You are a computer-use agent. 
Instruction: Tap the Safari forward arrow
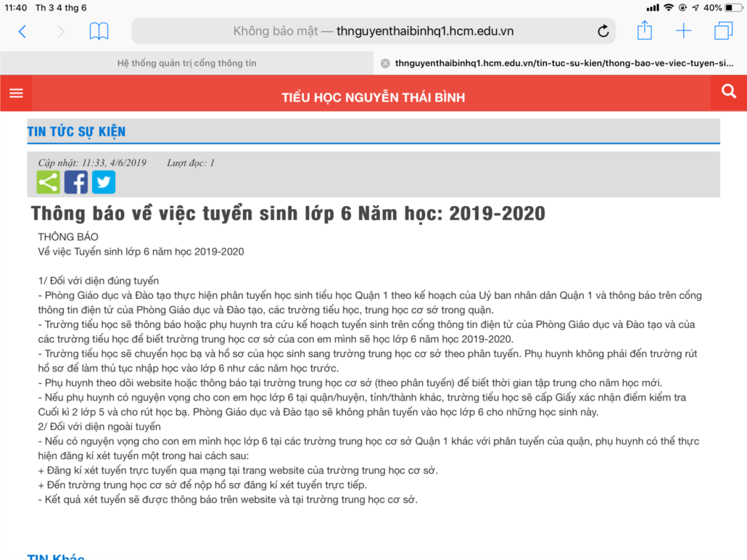(60, 31)
